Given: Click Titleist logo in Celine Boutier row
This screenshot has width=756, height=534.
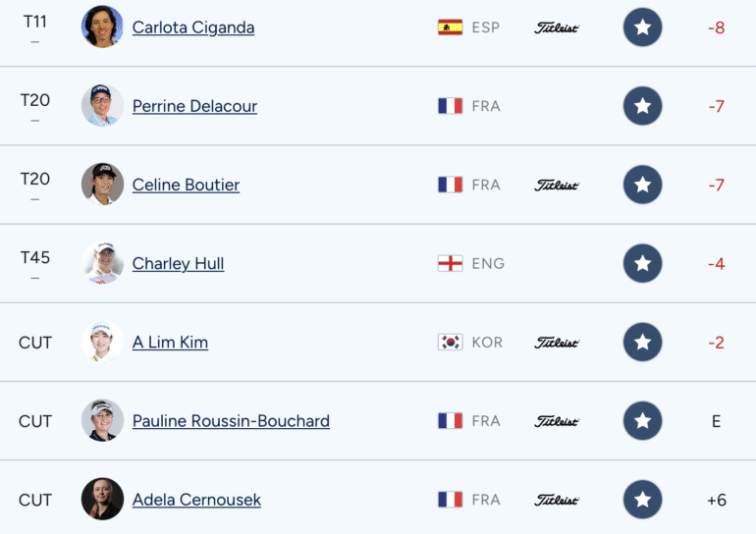Looking at the screenshot, I should [x=557, y=186].
